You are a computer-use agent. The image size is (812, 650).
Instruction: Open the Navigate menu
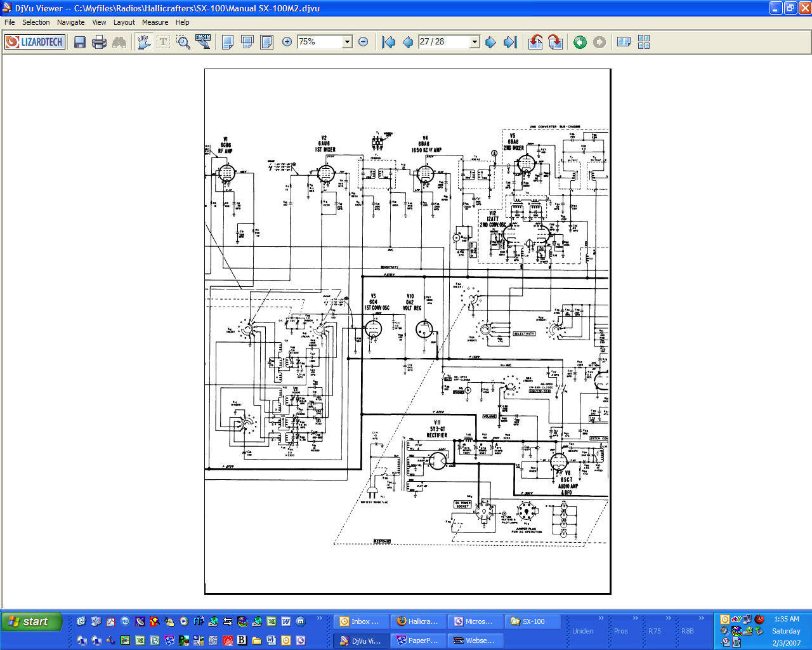70,22
